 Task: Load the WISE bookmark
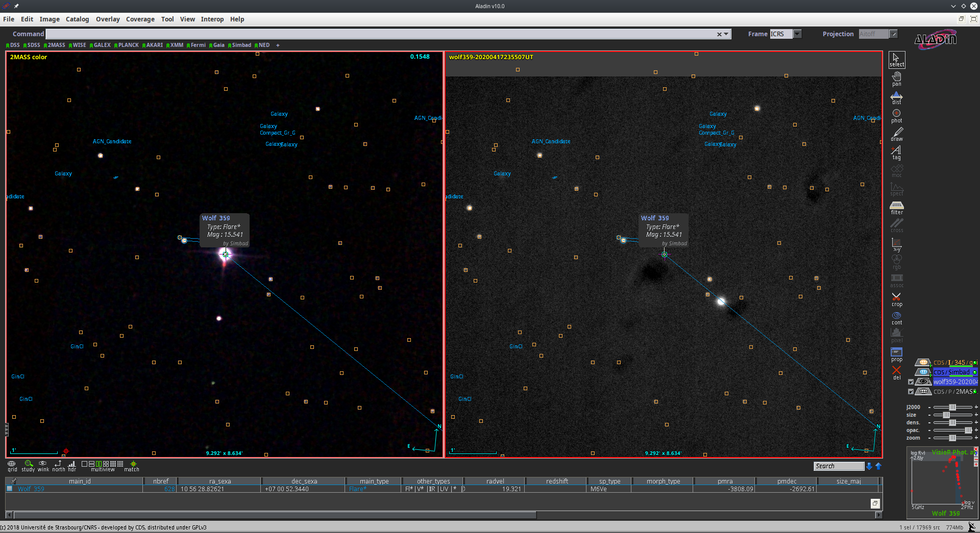(78, 45)
